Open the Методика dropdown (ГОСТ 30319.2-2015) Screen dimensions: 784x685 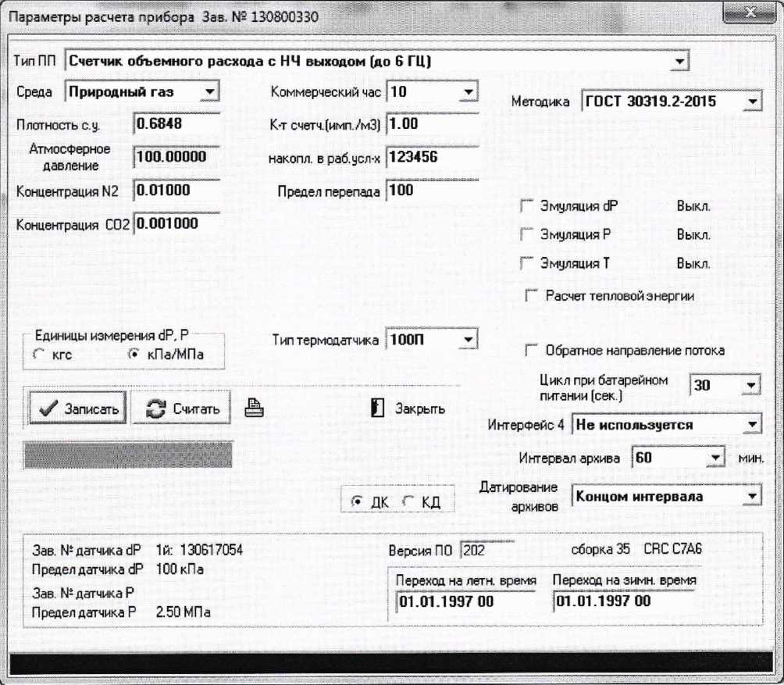[752, 102]
